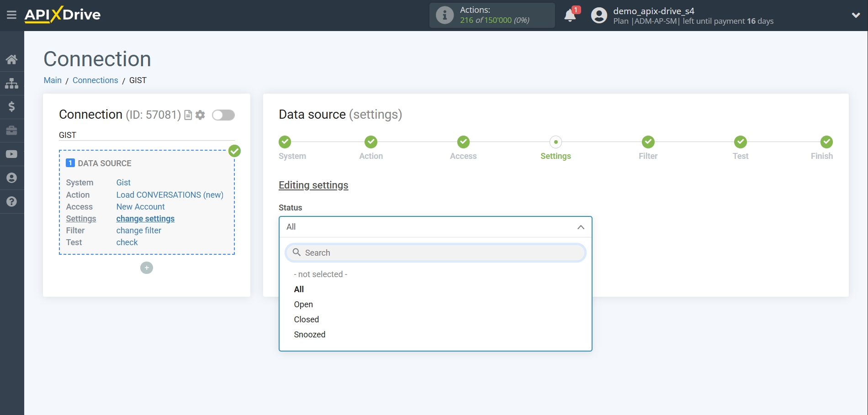Open the change settings link

coord(145,219)
